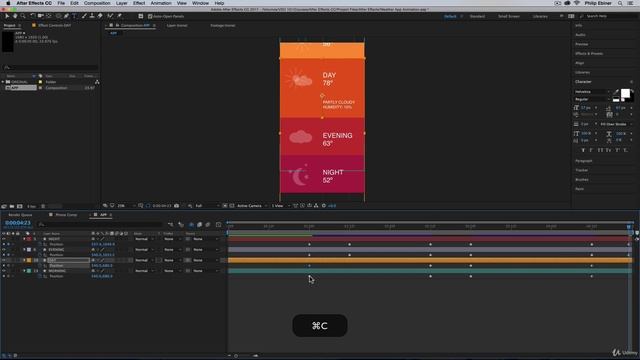Click the New Composition icon in Project panel
This screenshot has height=360, width=640.
pos(20,206)
